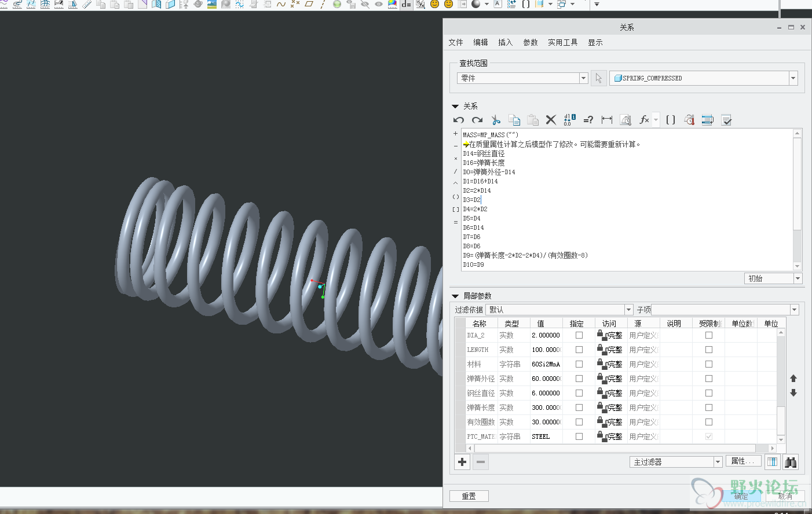Image resolution: width=812 pixels, height=514 pixels.
Task: Move selected parameter down
Action: tap(793, 393)
